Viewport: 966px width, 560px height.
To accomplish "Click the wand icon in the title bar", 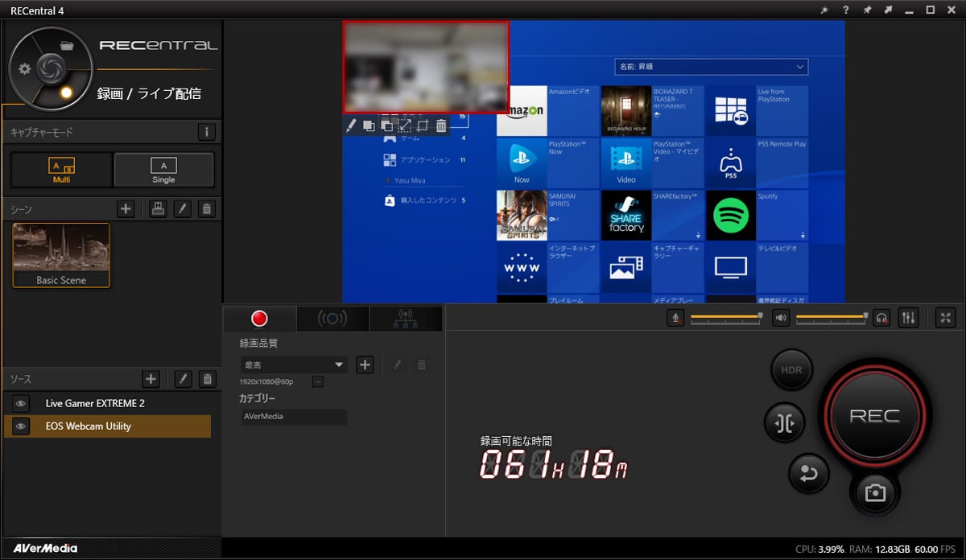I will pyautogui.click(x=824, y=10).
